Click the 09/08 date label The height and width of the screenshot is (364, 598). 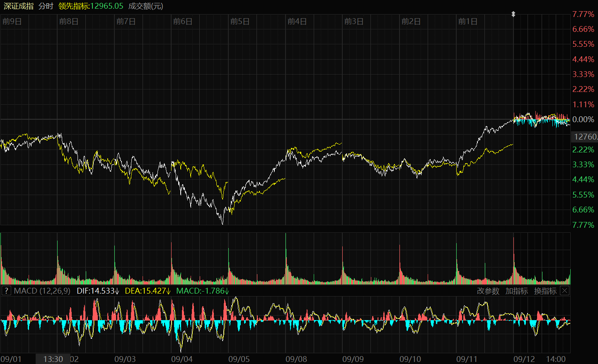tap(296, 359)
